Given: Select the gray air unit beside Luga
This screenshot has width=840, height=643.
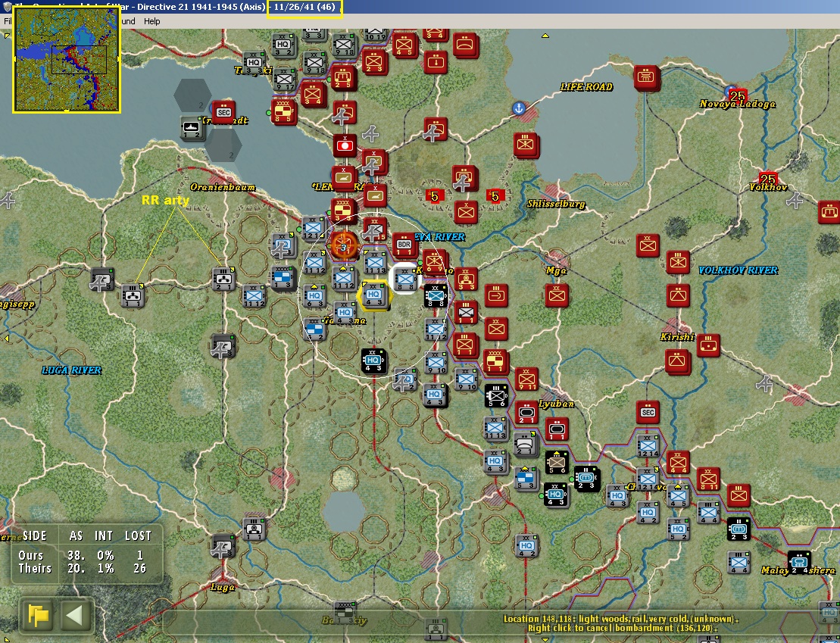Looking at the screenshot, I should (x=223, y=545).
